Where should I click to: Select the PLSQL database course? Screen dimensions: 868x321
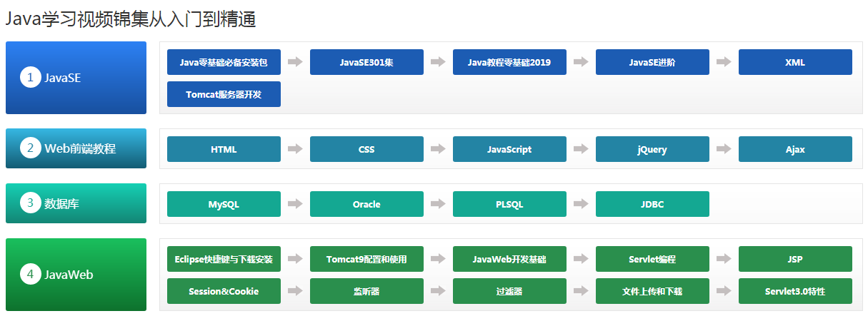pos(509,204)
